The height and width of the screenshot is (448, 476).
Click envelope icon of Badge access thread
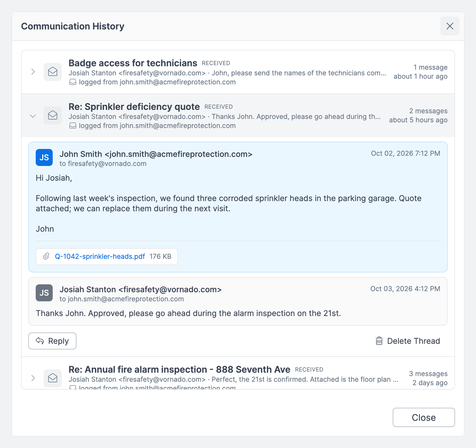click(53, 72)
